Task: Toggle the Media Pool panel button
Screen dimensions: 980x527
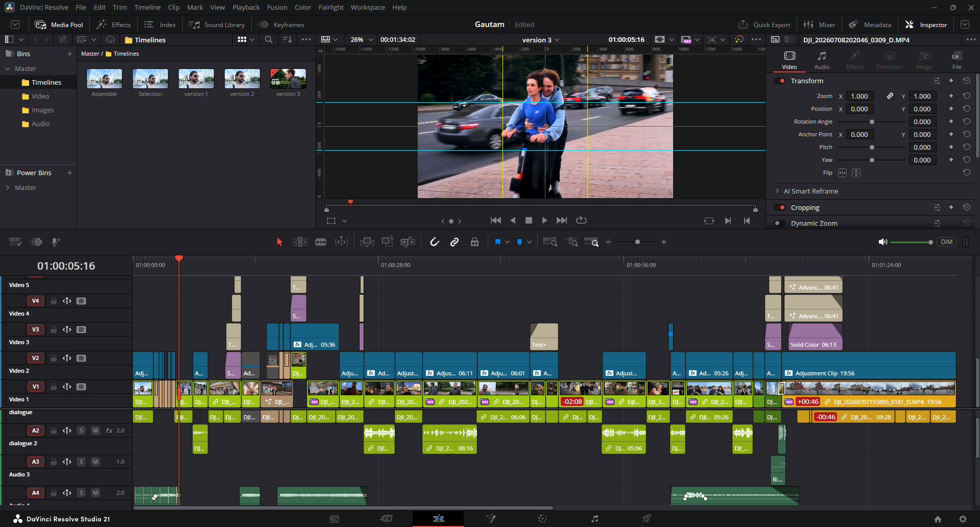Action: coord(59,25)
